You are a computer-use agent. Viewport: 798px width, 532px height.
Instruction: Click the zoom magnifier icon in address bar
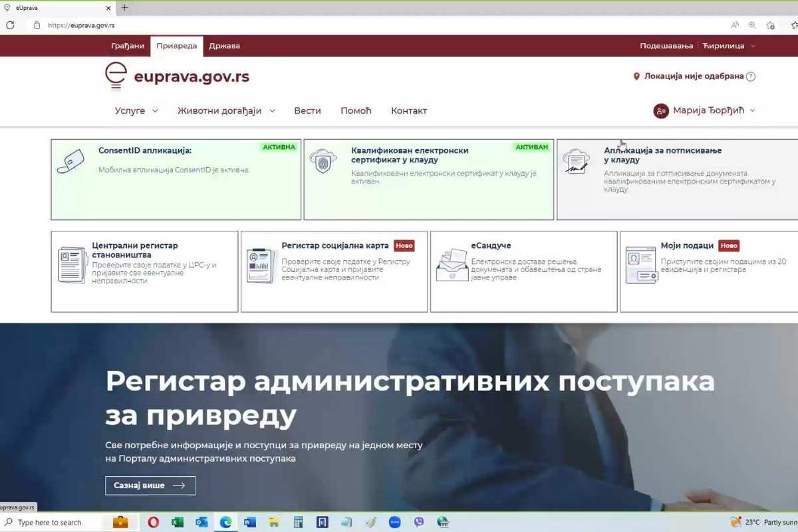752,25
